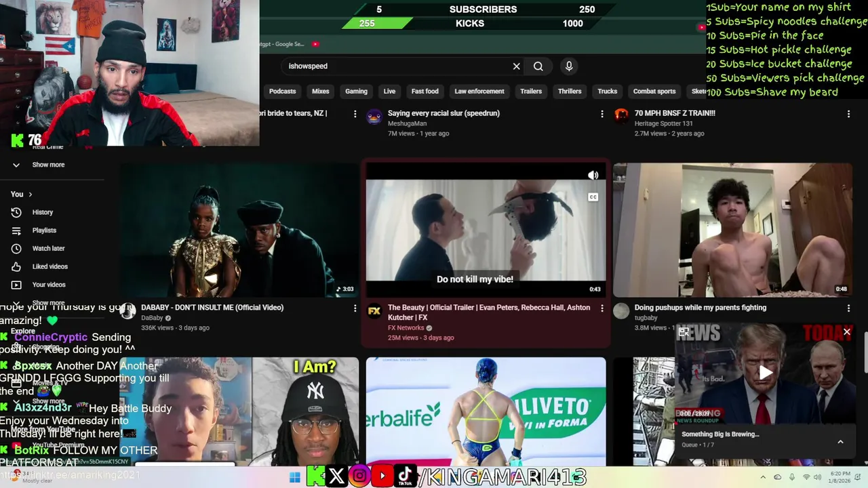Click the Something Big Is Brewing title

pos(720,434)
